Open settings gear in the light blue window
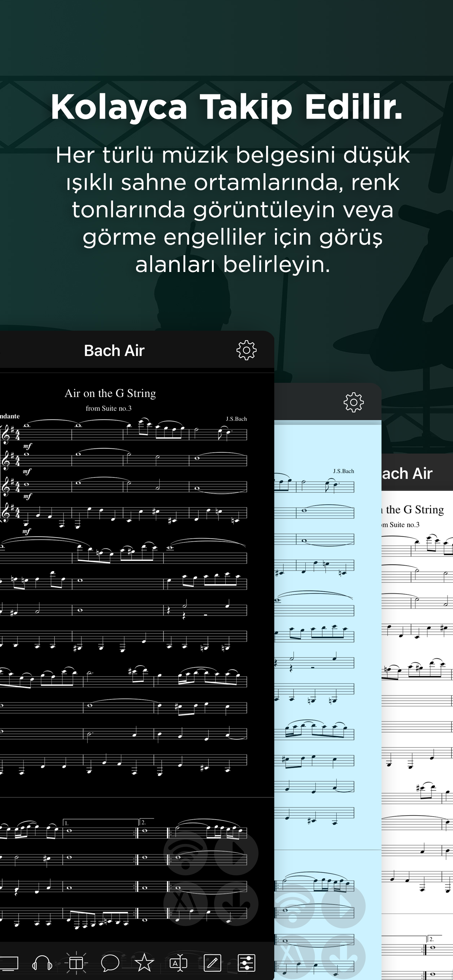This screenshot has height=980, width=453. tap(354, 402)
